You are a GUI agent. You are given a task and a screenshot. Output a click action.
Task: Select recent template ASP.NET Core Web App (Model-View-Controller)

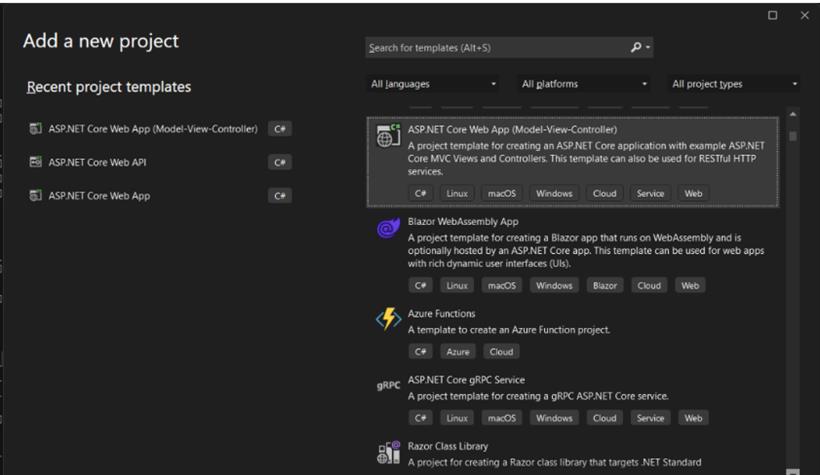click(x=153, y=129)
